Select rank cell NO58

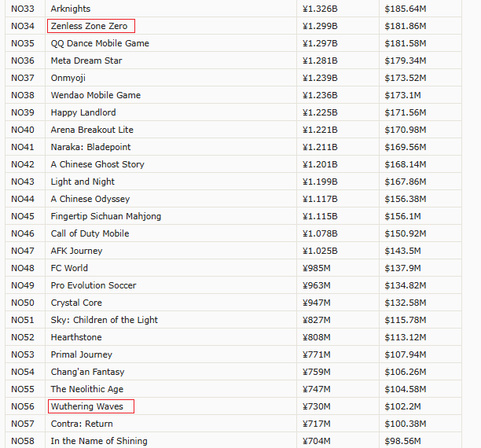click(x=23, y=441)
